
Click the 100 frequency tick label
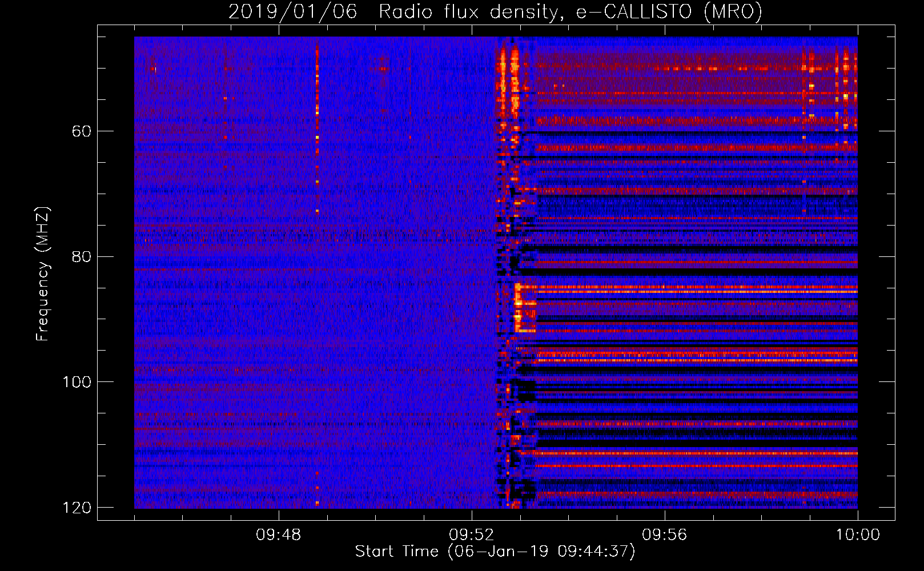point(77,382)
